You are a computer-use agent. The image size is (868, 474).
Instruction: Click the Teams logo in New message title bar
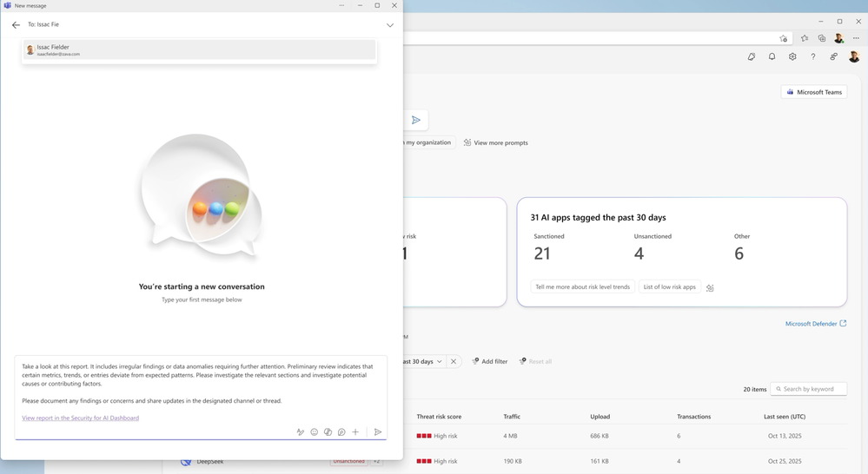tap(7, 5)
